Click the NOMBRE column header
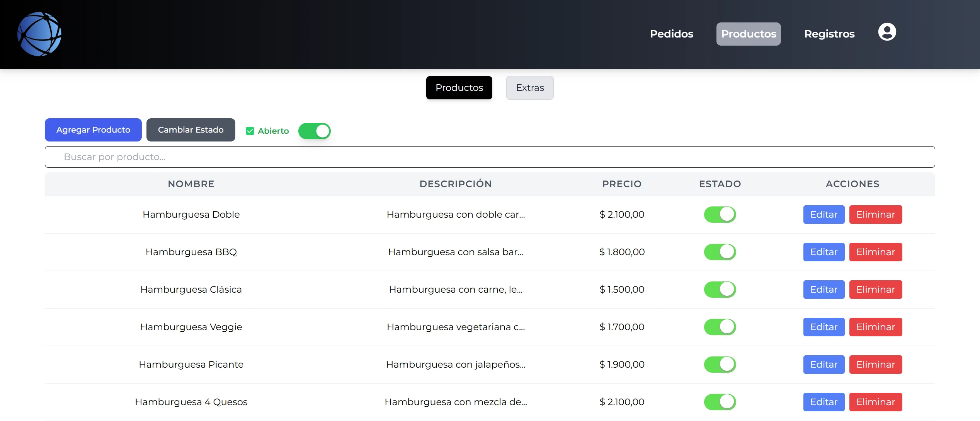The width and height of the screenshot is (980, 421). coord(191,184)
